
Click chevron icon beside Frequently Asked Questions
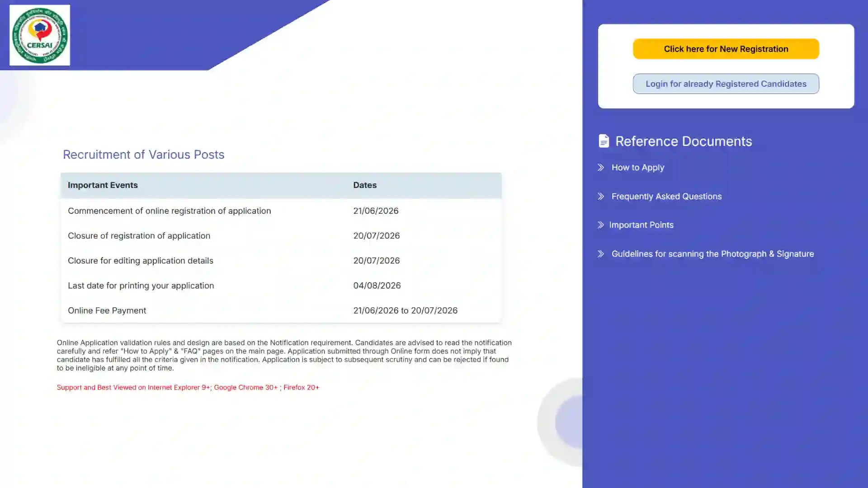coord(601,196)
